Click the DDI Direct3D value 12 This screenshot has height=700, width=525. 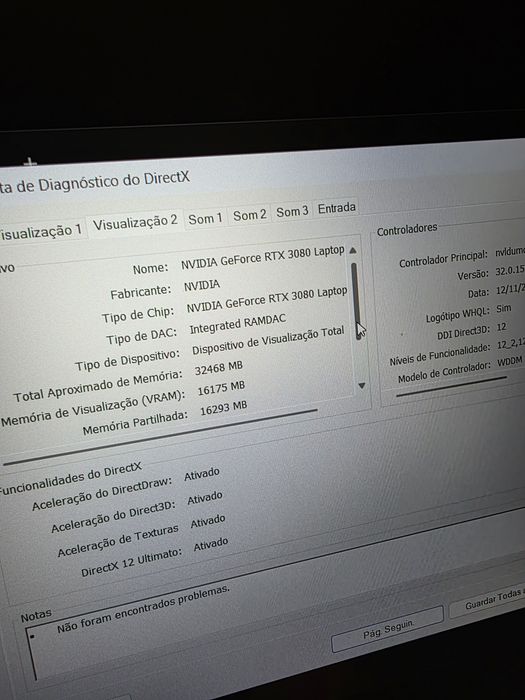(502, 327)
